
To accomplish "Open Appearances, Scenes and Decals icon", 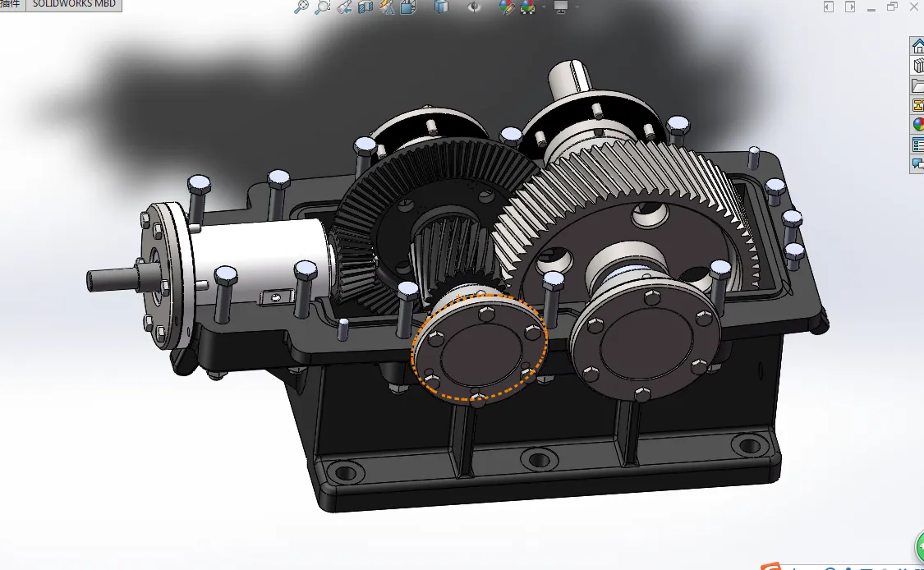I will pos(917,124).
